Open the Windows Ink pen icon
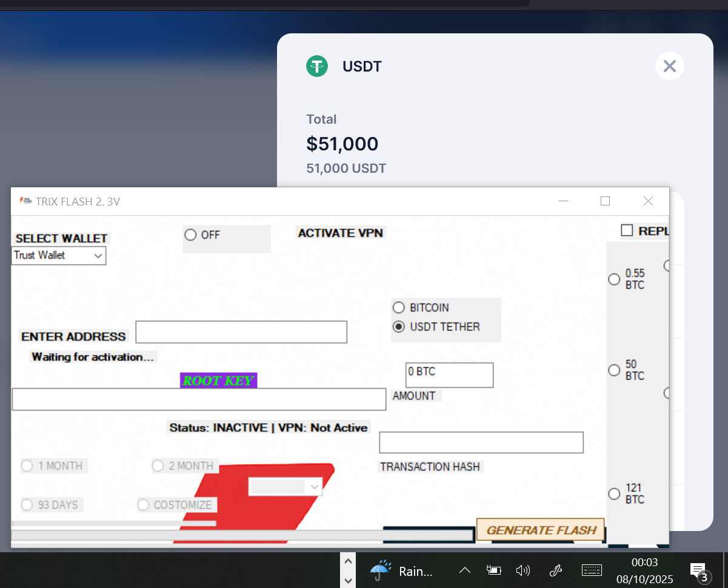This screenshot has height=588, width=728. [555, 570]
